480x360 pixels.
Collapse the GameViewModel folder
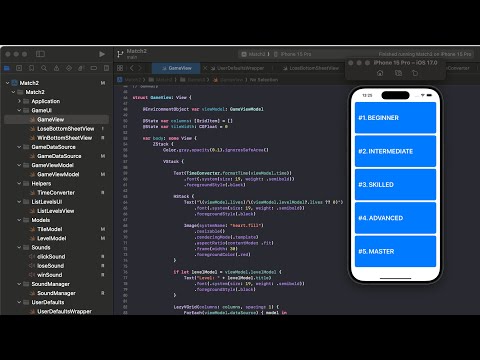pos(19,165)
